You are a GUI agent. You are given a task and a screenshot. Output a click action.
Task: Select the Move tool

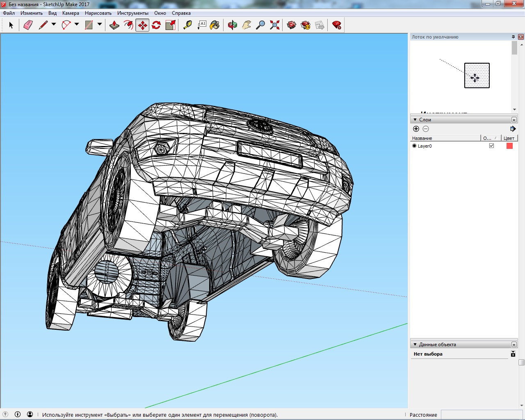(x=142, y=25)
